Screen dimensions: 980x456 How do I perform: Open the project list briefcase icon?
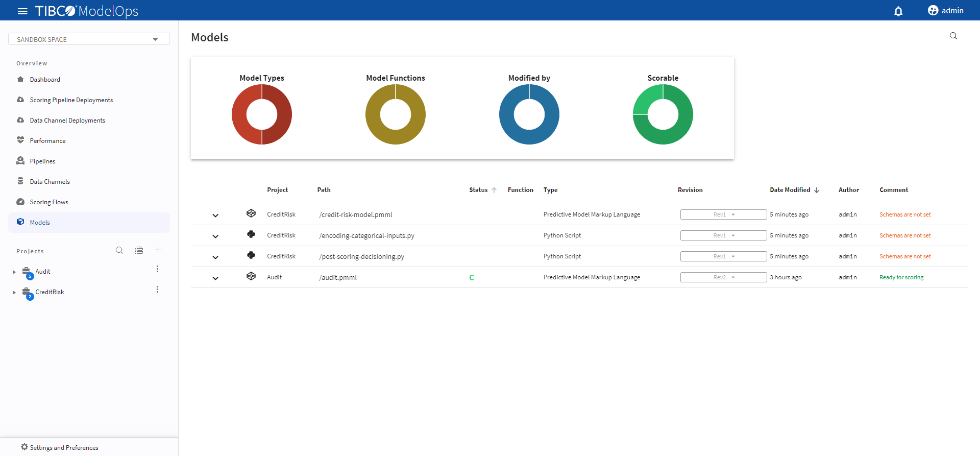(139, 250)
